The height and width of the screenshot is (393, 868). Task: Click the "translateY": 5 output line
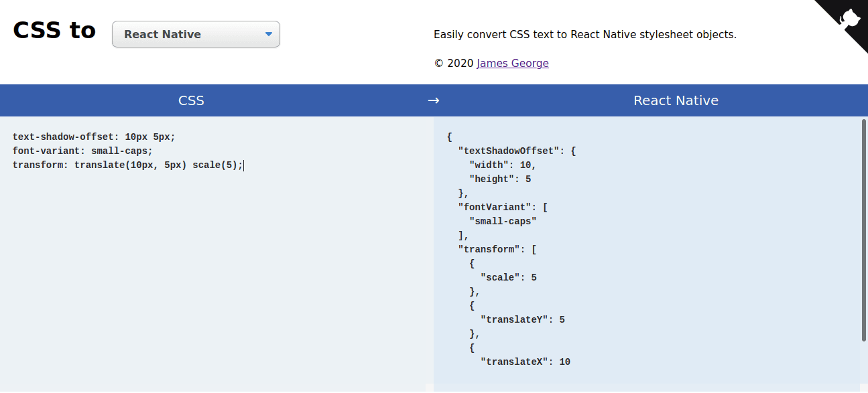(522, 320)
